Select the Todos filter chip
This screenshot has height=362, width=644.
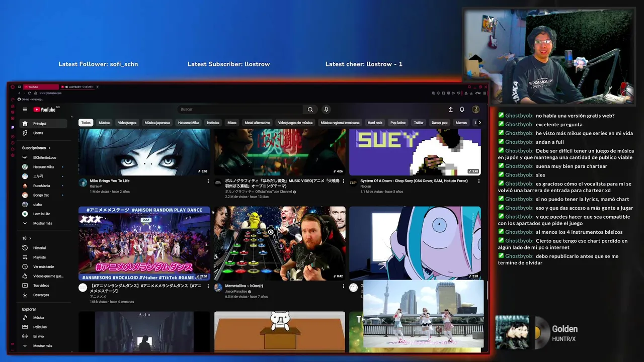point(86,123)
